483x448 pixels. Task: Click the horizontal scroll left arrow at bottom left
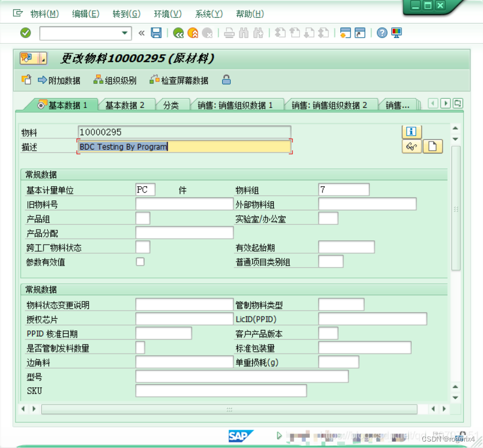(23, 409)
